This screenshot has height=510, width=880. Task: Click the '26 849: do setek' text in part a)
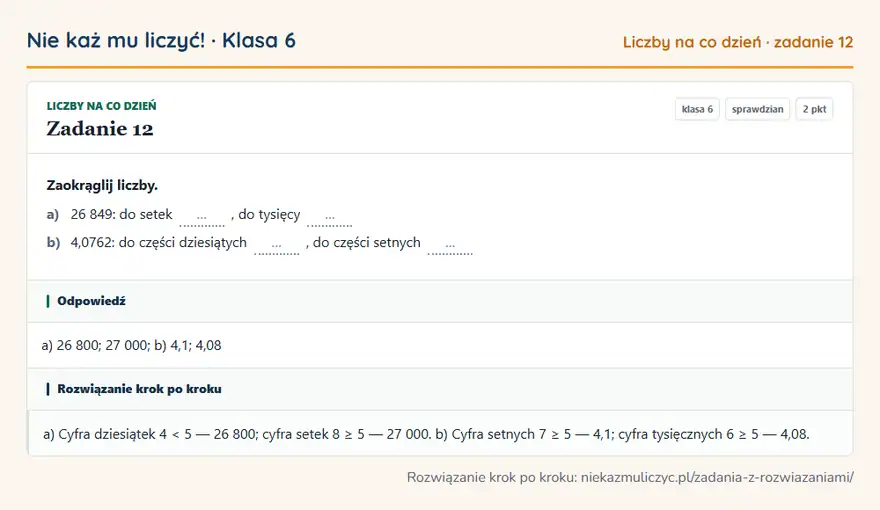(x=121, y=214)
